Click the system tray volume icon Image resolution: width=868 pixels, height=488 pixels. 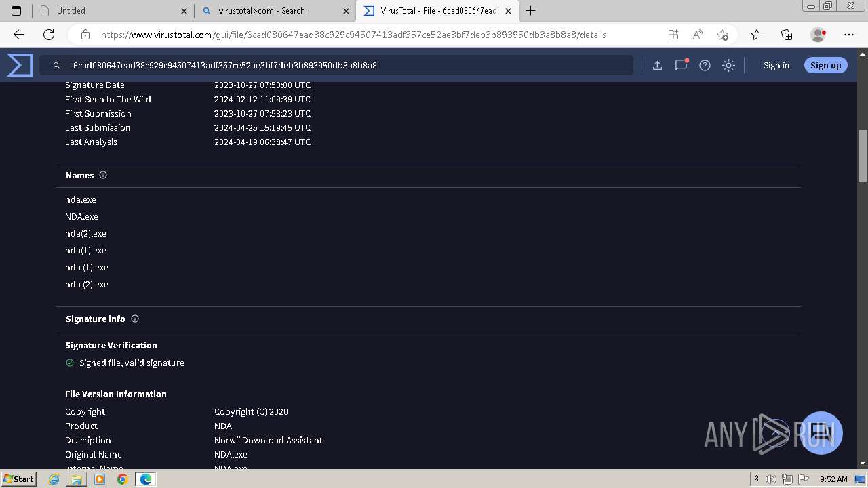[x=771, y=479]
